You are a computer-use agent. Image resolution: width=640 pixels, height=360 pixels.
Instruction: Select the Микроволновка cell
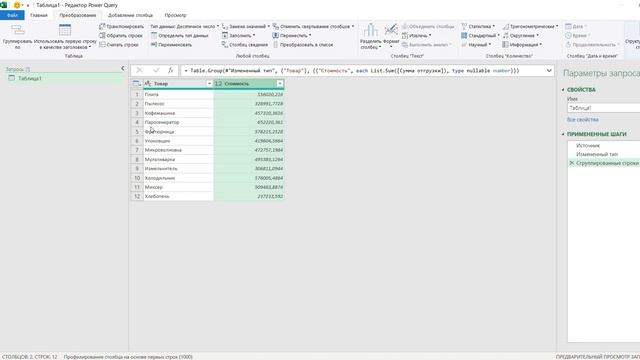pos(178,150)
